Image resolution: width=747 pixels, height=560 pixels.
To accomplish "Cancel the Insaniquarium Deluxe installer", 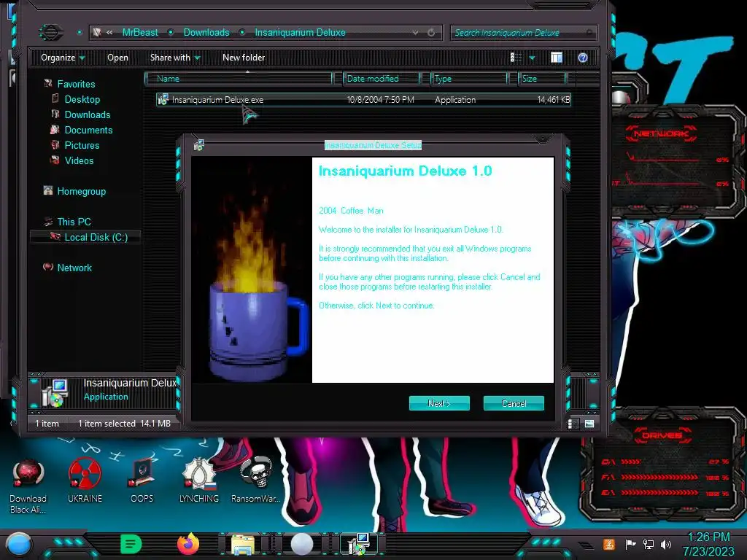I will pyautogui.click(x=514, y=403).
